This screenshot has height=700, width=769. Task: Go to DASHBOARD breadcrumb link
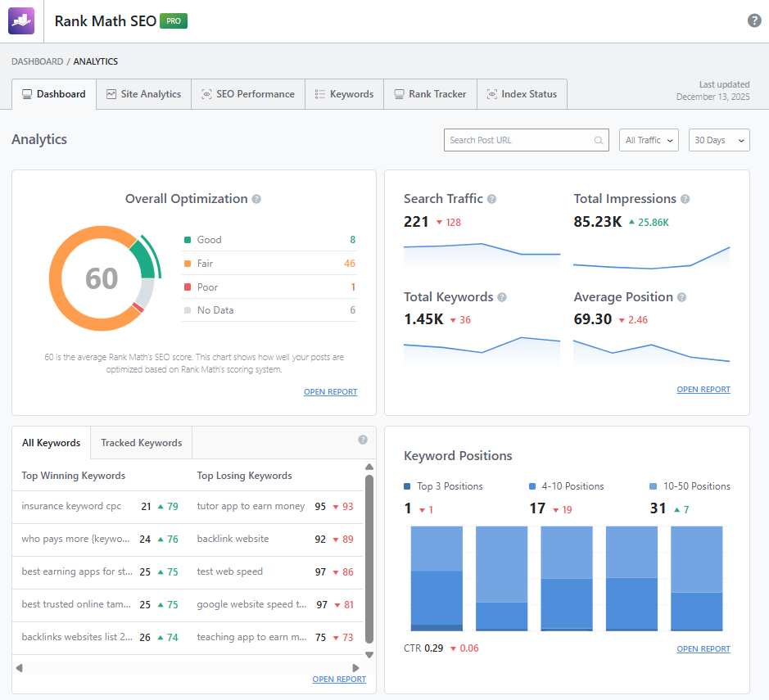click(38, 61)
